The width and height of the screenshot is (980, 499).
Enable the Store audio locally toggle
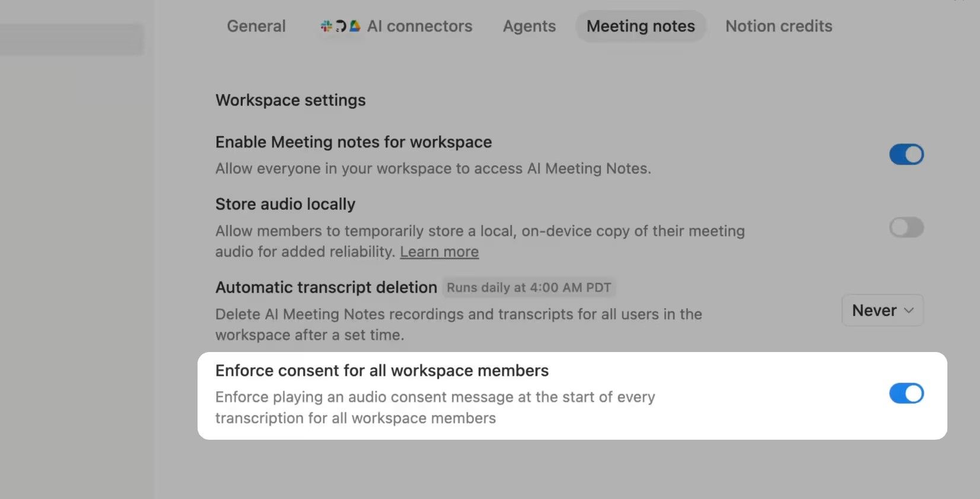click(x=906, y=228)
